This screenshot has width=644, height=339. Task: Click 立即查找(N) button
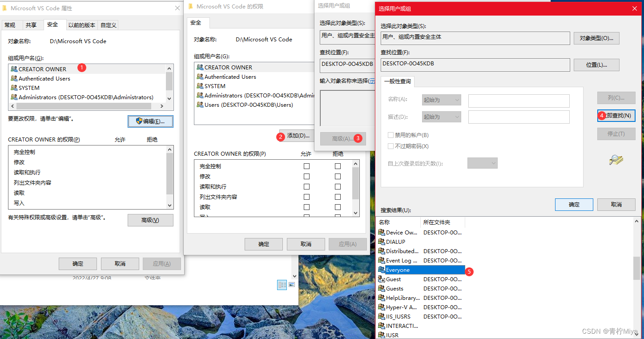pyautogui.click(x=616, y=115)
